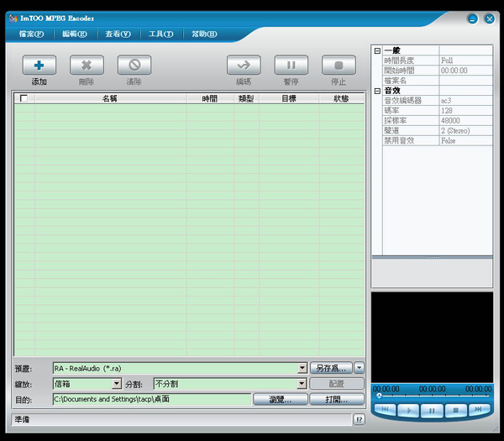Open the 預選 profile dropdown
This screenshot has height=441, width=504.
tap(302, 369)
